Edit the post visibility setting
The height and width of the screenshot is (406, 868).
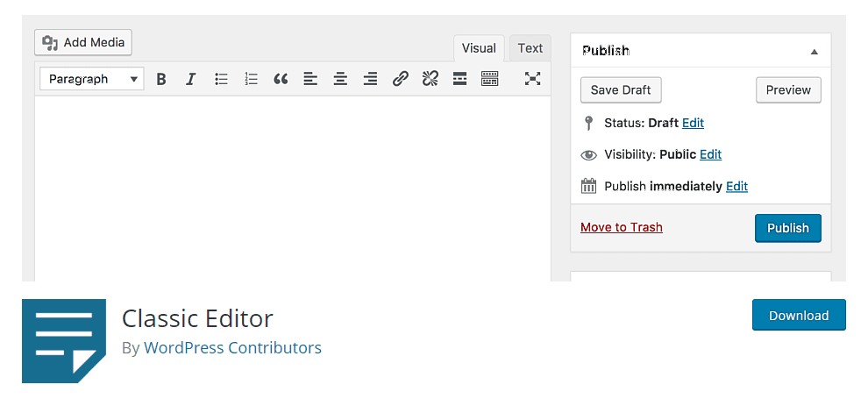(710, 154)
